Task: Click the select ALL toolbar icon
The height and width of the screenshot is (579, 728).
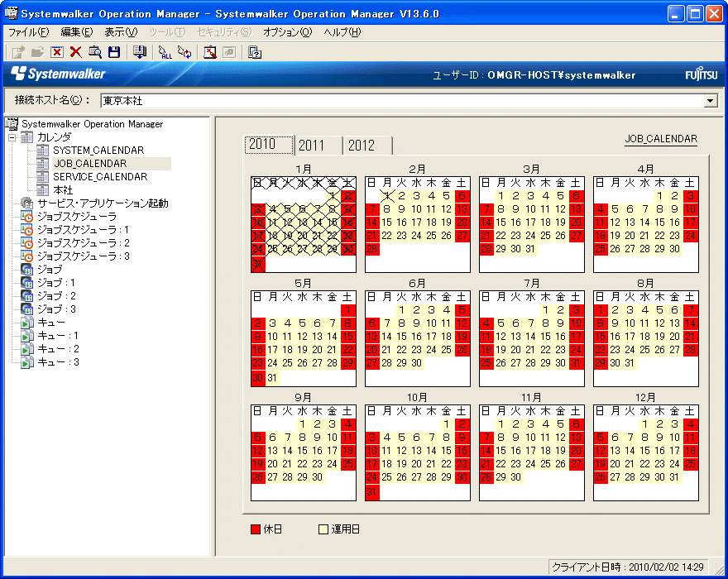Action: (165, 52)
